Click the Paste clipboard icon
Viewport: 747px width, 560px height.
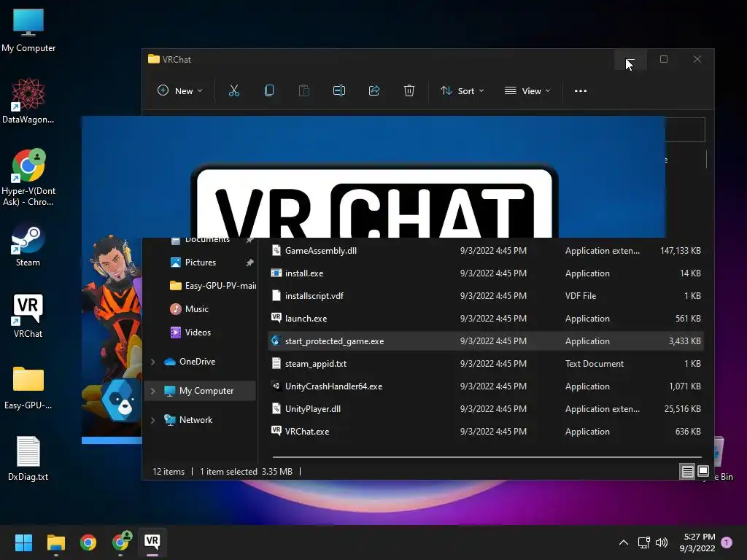tap(304, 91)
